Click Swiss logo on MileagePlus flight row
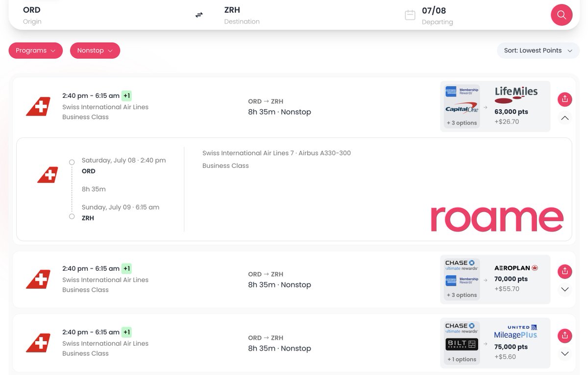588x375 pixels. point(38,343)
